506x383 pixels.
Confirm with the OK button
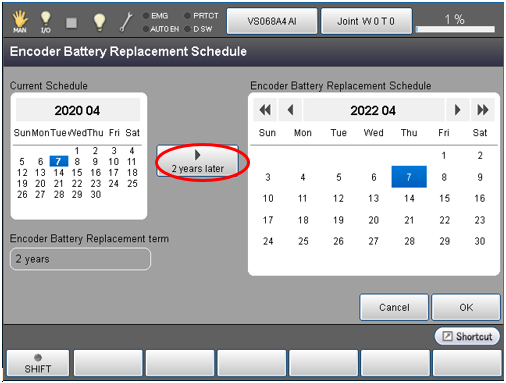[466, 307]
